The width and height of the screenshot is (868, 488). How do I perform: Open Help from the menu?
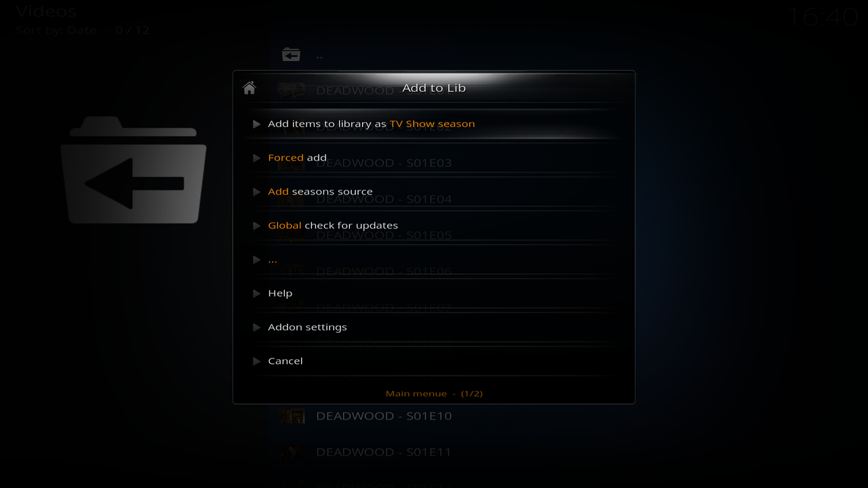pos(434,293)
